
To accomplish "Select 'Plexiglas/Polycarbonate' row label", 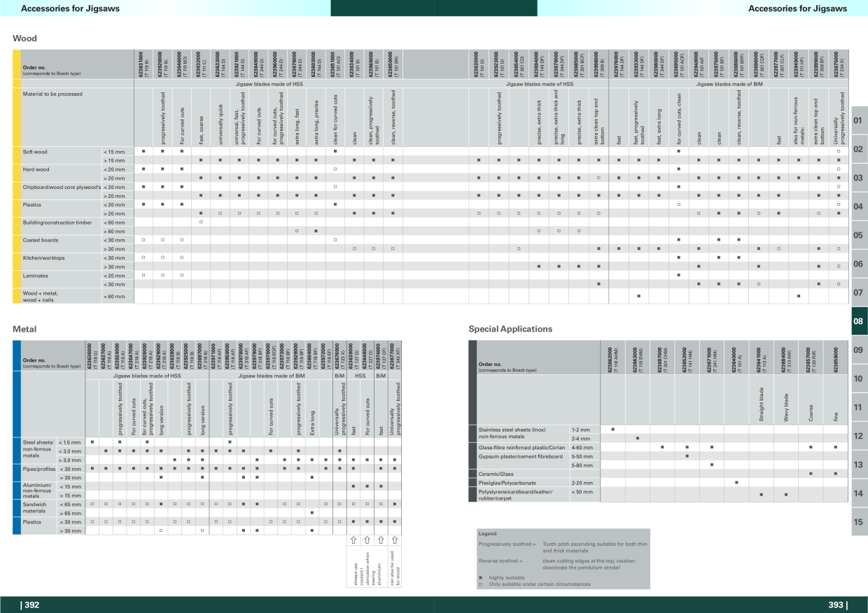I will (507, 483).
